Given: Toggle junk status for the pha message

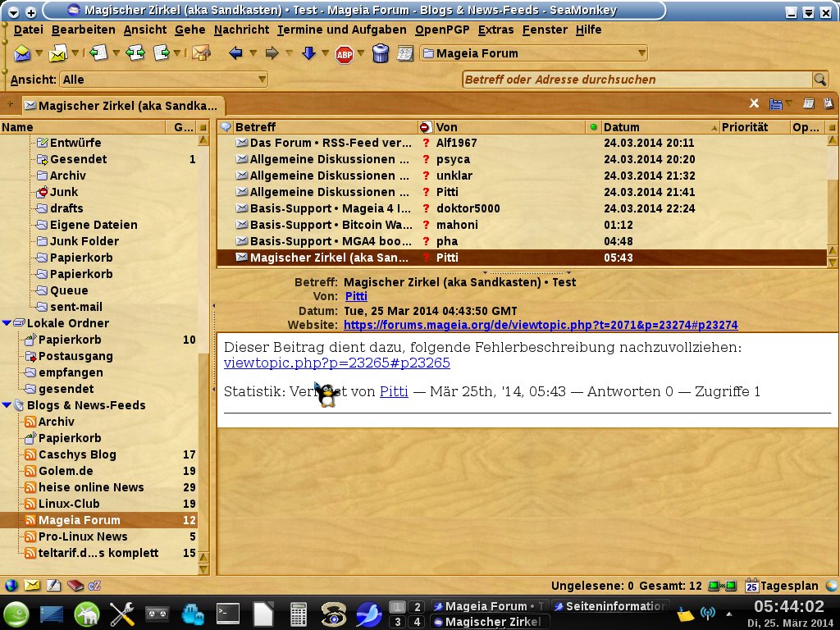Looking at the screenshot, I should 426,242.
